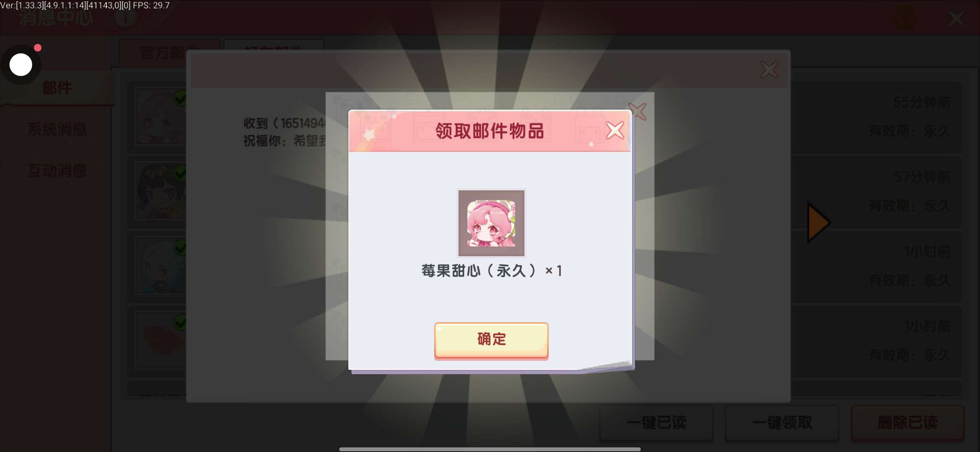Close the mail detail panel

point(769,70)
